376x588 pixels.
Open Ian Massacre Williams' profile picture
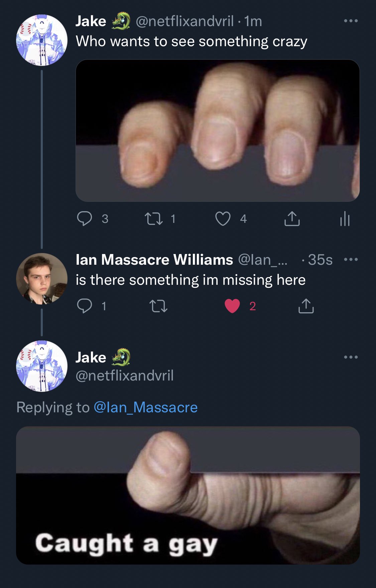click(x=42, y=279)
